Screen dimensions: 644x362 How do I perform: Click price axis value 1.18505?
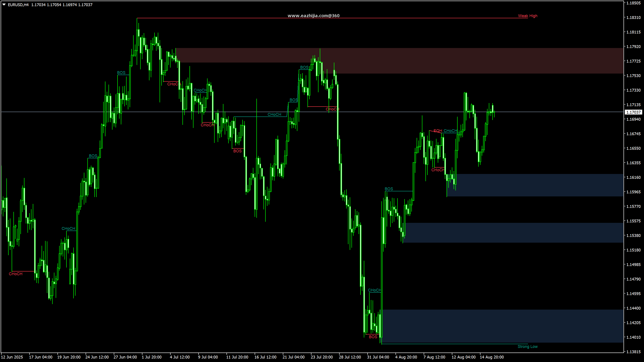coord(633,3)
